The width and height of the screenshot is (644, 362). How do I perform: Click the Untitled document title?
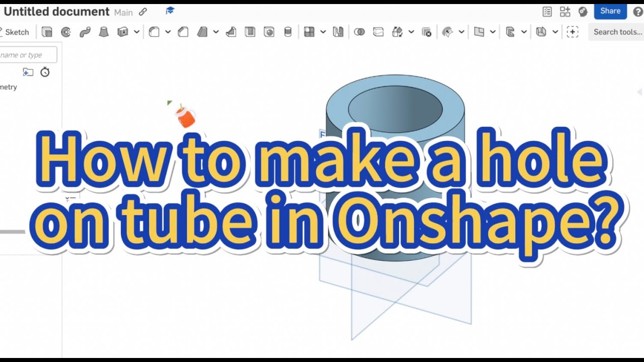click(56, 12)
